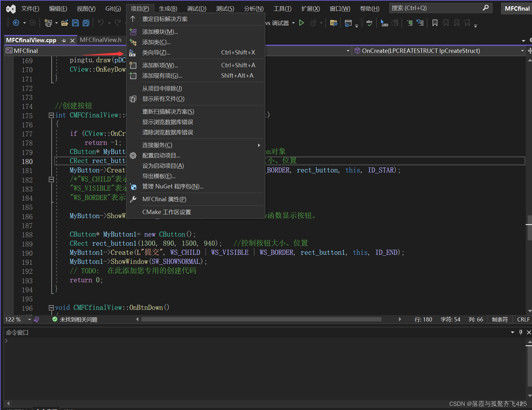Viewport: 532px width, 410px height.
Task: Click the gear icon beside 配置启动项目
Action: 133,156
